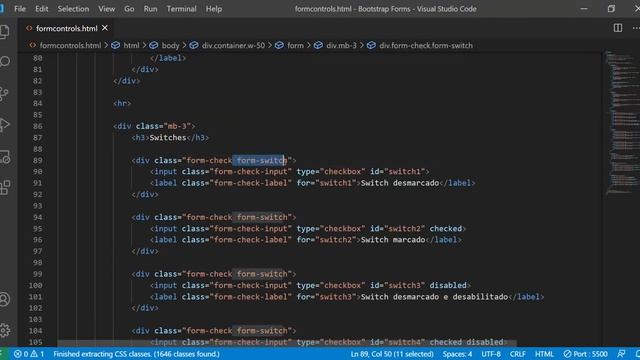
Task: Click line number 94 in gutter
Action: tap(37, 217)
